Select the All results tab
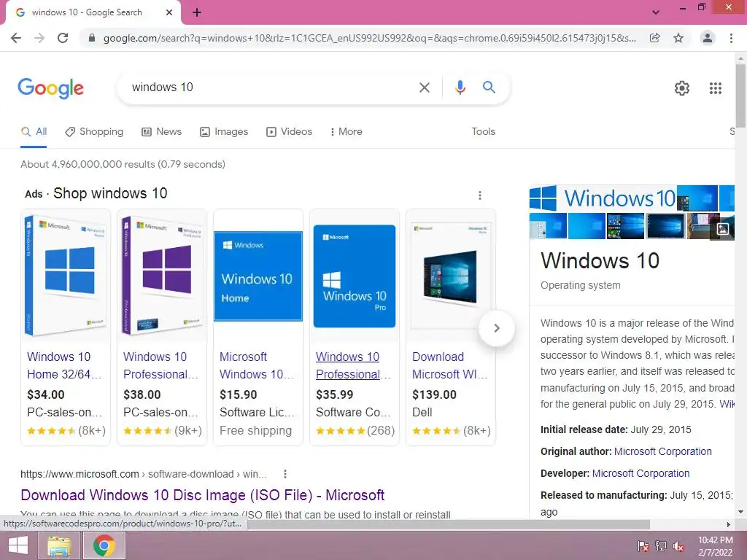This screenshot has width=747, height=560. (34, 132)
